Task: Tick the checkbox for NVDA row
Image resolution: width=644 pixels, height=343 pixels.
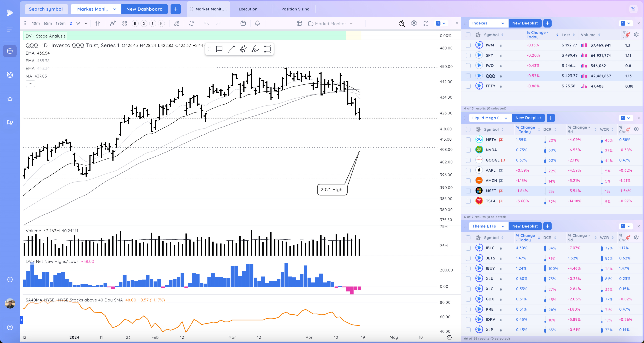Action: [468, 150]
